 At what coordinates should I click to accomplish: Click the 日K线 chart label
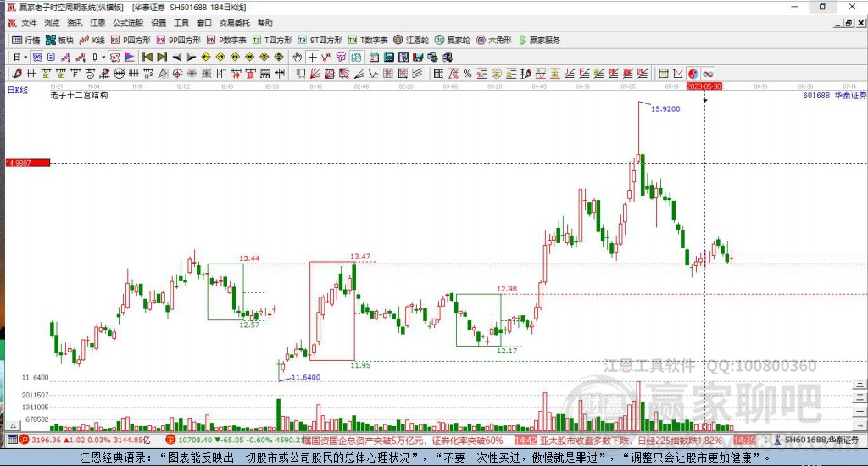pos(17,90)
